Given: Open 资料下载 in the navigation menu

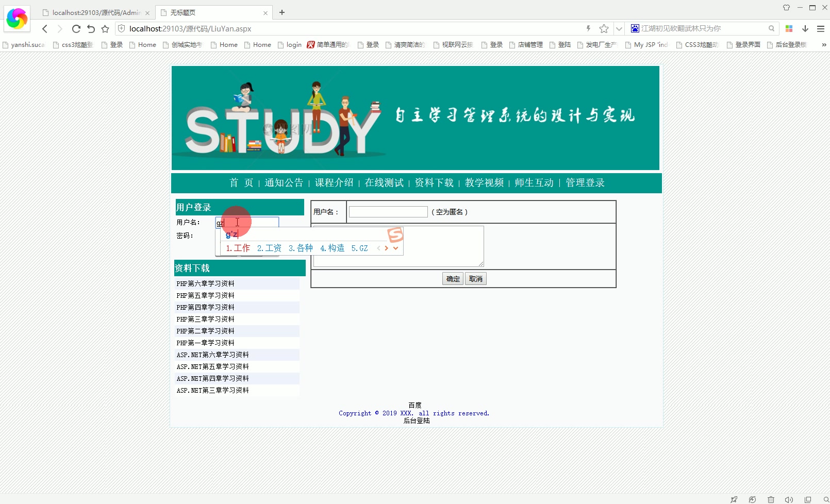Looking at the screenshot, I should (434, 183).
